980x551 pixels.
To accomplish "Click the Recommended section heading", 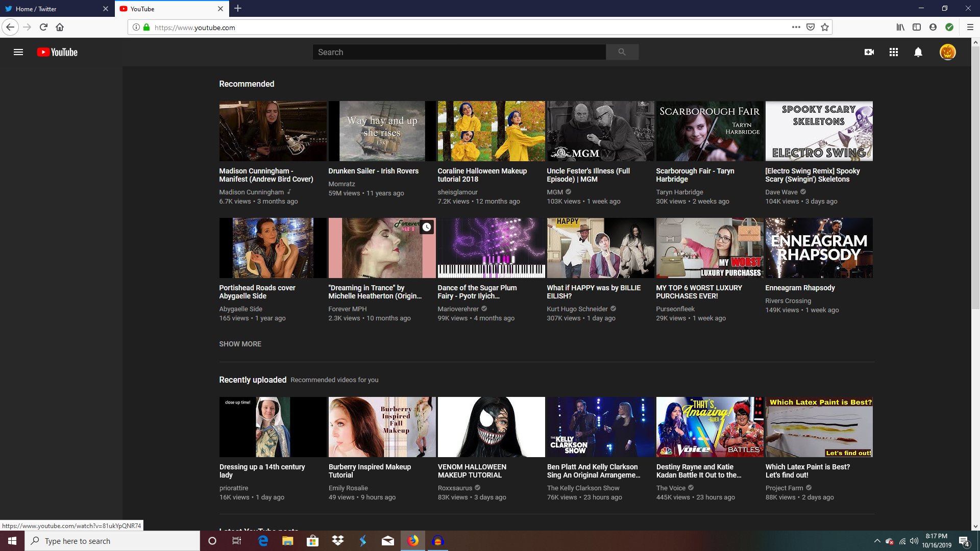I will [247, 84].
